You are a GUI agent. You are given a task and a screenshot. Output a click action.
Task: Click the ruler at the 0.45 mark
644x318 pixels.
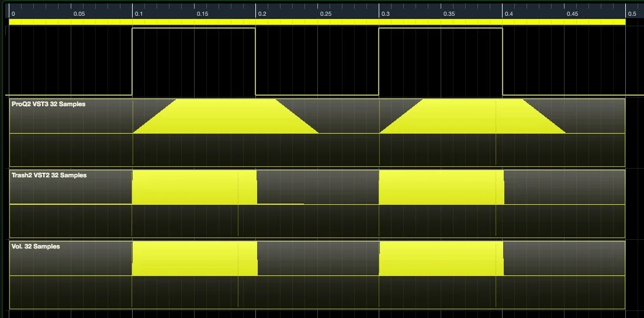click(573, 14)
